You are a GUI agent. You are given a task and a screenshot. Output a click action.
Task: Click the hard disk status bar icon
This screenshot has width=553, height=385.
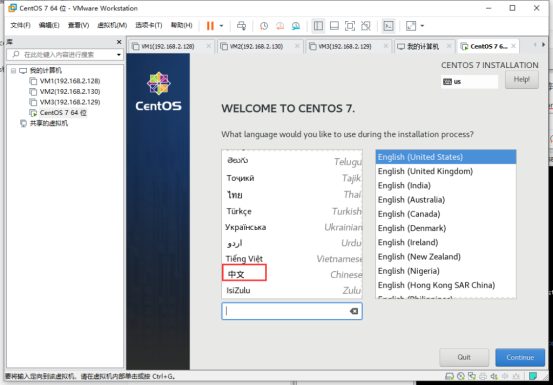click(x=449, y=376)
